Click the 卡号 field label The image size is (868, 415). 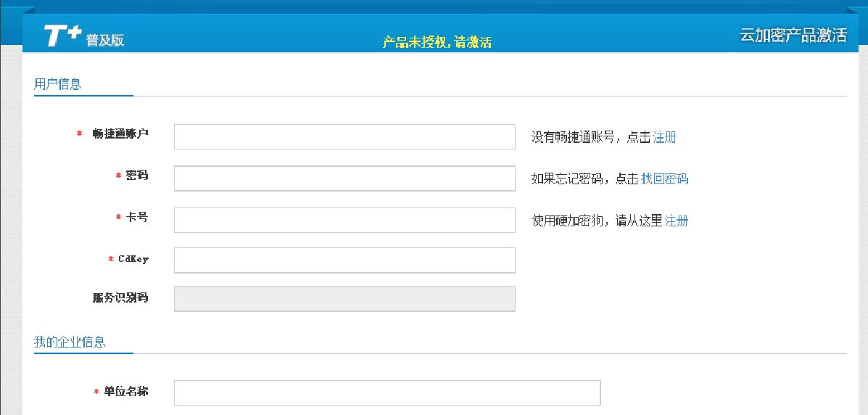136,217
